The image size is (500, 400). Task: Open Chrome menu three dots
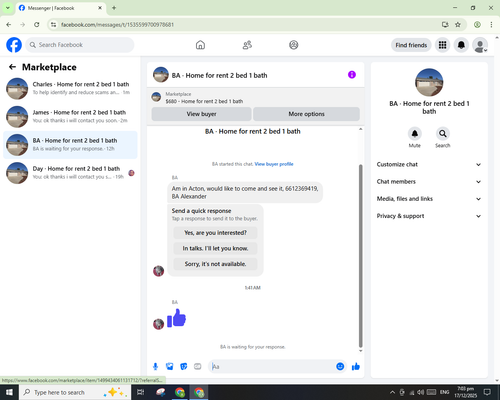pyautogui.click(x=491, y=25)
